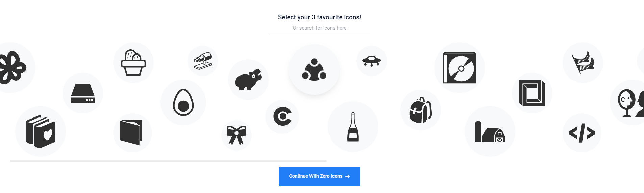Select the CD case icon
Screen dimensions: 644x193
click(x=460, y=68)
